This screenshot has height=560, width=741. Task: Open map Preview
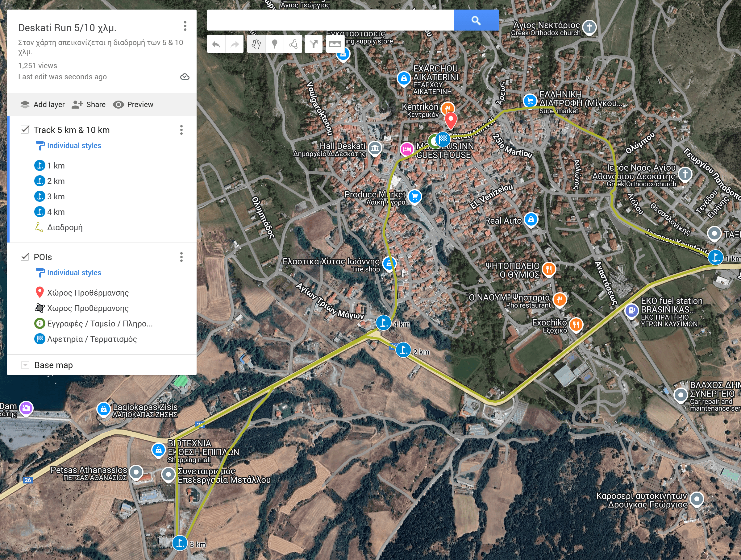(133, 105)
